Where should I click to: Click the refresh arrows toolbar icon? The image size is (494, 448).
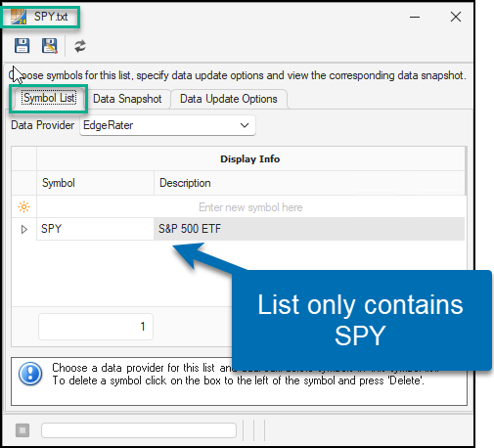click(80, 46)
